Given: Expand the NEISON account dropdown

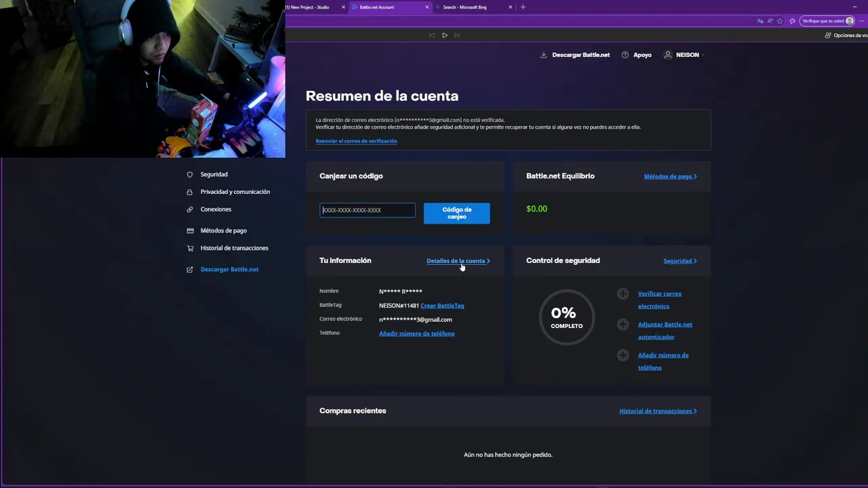Looking at the screenshot, I should point(703,55).
